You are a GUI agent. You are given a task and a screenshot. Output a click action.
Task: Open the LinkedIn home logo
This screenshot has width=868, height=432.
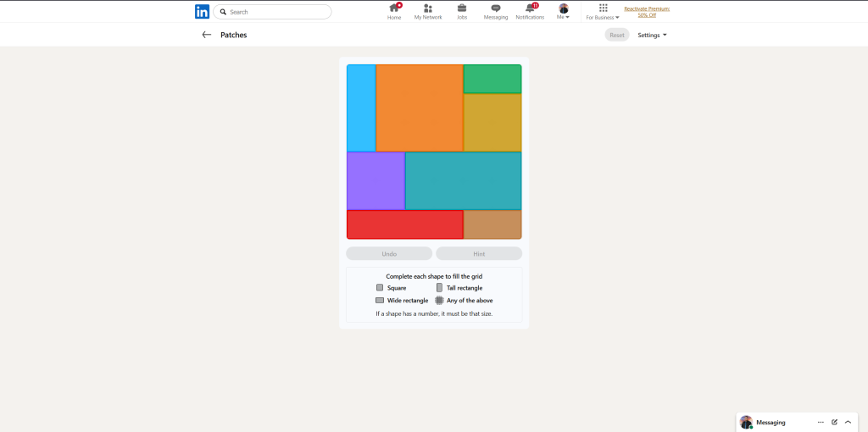coord(202,12)
